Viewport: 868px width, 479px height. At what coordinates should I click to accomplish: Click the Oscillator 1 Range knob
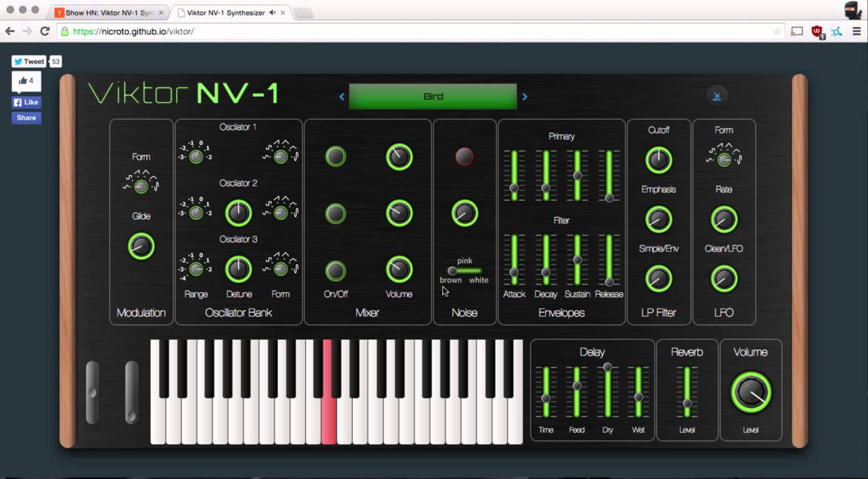click(196, 157)
